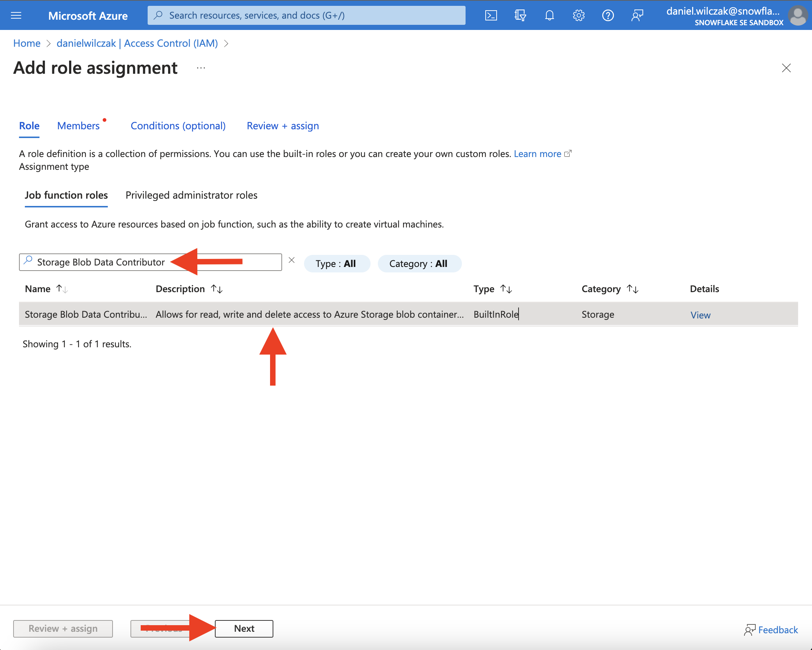Image resolution: width=812 pixels, height=650 pixels.
Task: Click the magnifier icon in role search
Action: pos(28,260)
